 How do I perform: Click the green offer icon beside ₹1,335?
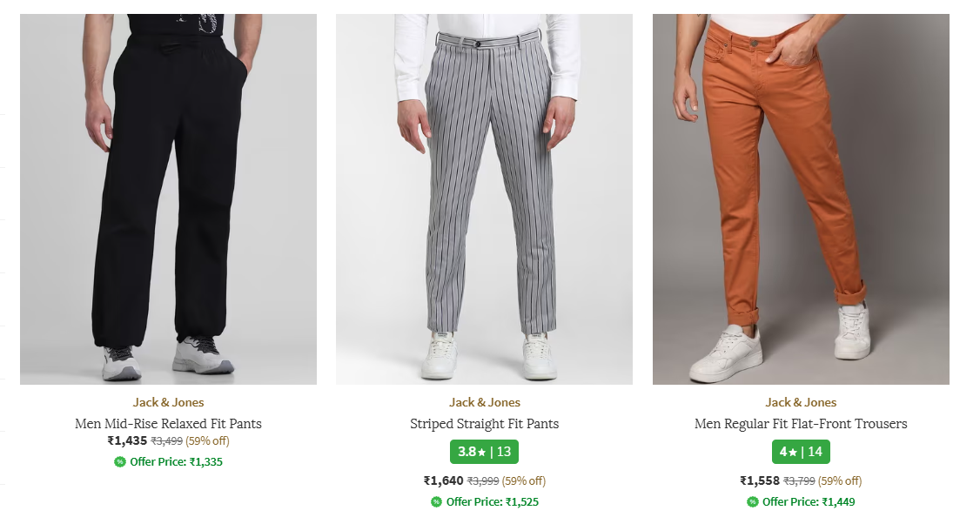(x=120, y=462)
